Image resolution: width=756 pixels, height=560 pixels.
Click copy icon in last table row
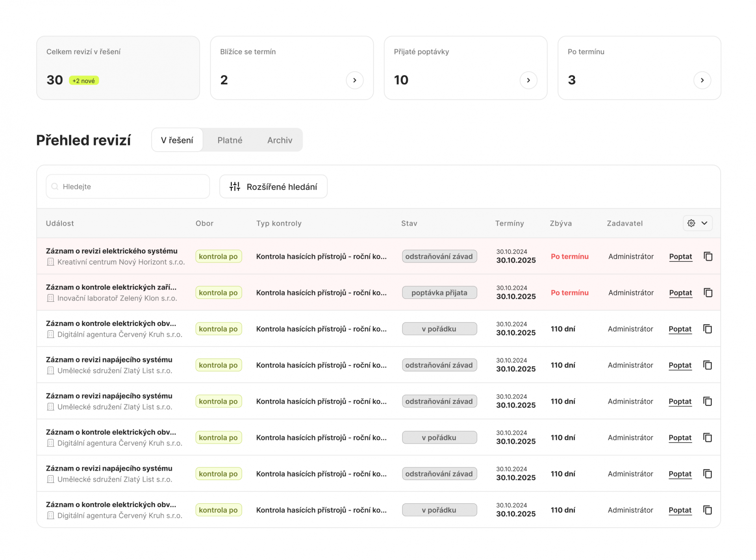pyautogui.click(x=708, y=510)
